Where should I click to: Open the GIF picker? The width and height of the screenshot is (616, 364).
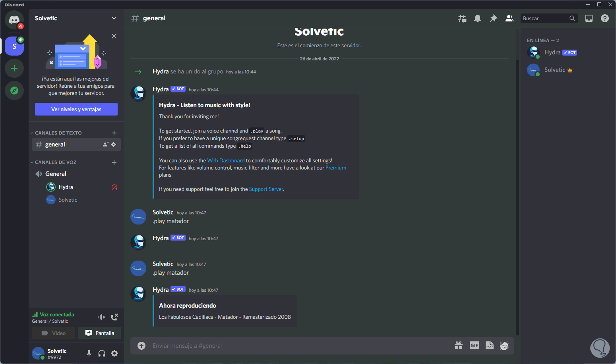(474, 346)
